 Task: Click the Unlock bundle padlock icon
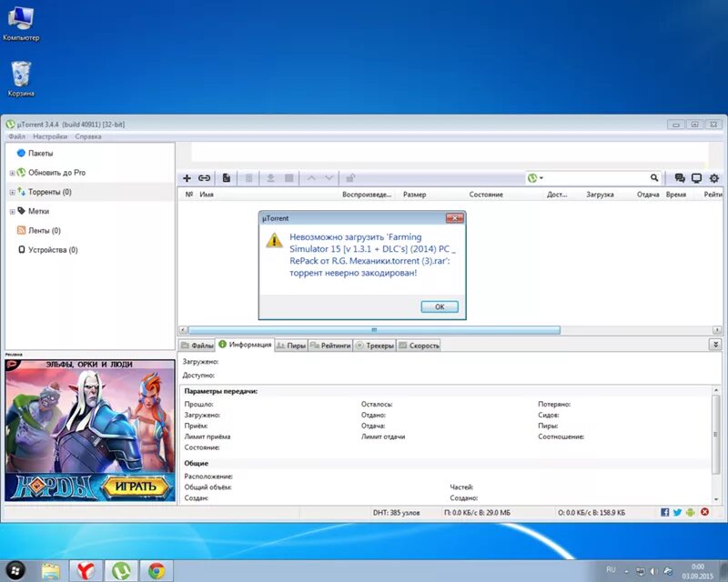click(350, 178)
